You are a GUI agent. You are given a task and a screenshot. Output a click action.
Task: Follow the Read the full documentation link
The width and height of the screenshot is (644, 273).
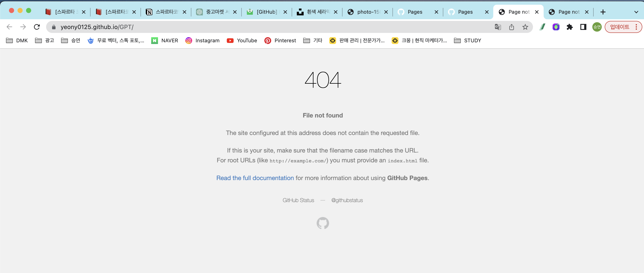[255, 178]
